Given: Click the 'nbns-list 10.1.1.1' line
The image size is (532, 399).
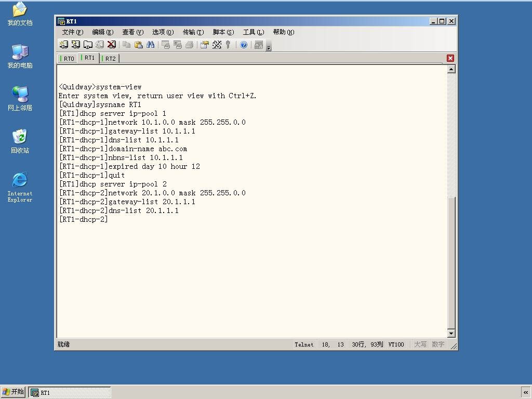Looking at the screenshot, I should (x=121, y=157).
